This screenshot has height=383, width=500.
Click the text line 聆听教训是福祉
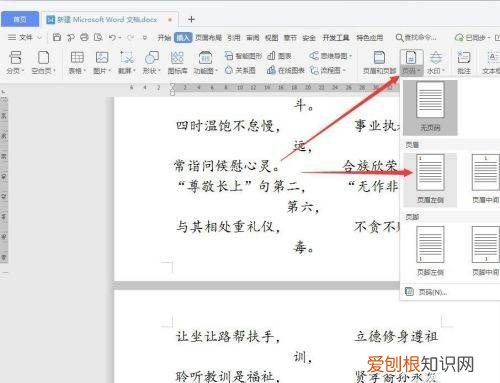[228, 376]
